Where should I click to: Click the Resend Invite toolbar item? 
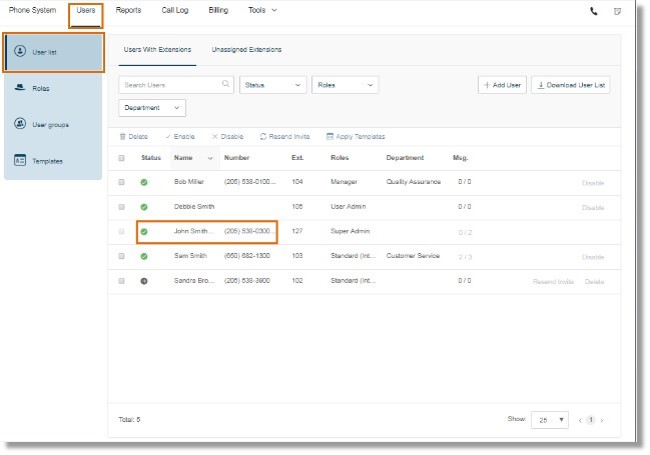(x=285, y=136)
